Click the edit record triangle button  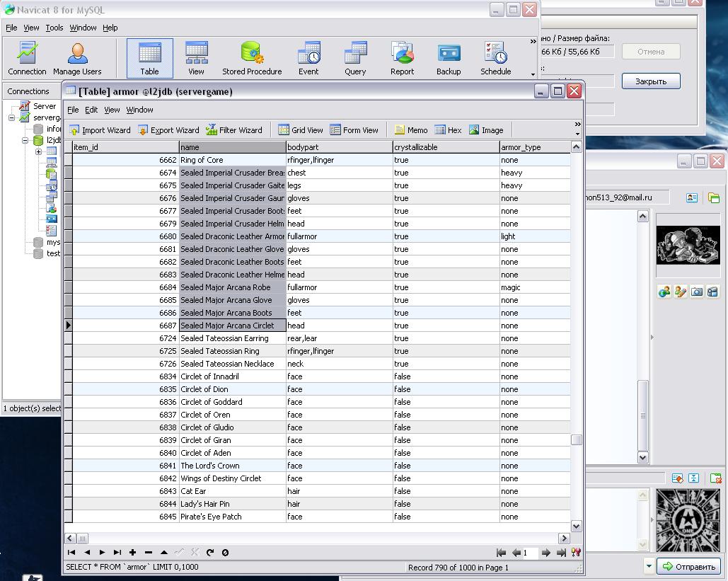tap(164, 552)
